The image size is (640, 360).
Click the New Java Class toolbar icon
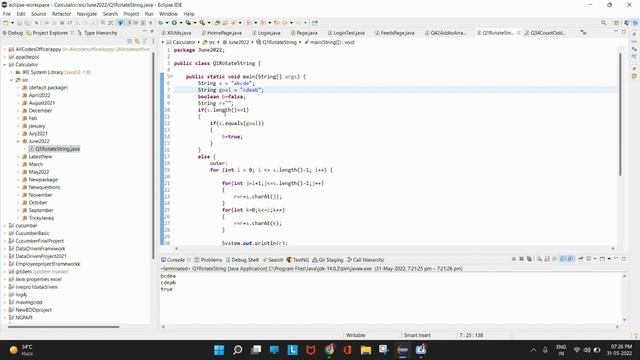[225, 23]
